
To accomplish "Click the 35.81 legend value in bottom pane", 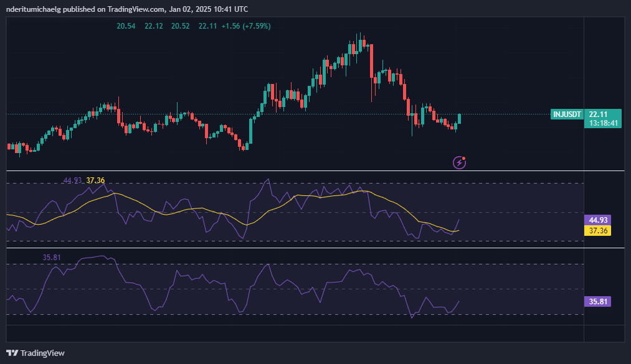I will [52, 256].
